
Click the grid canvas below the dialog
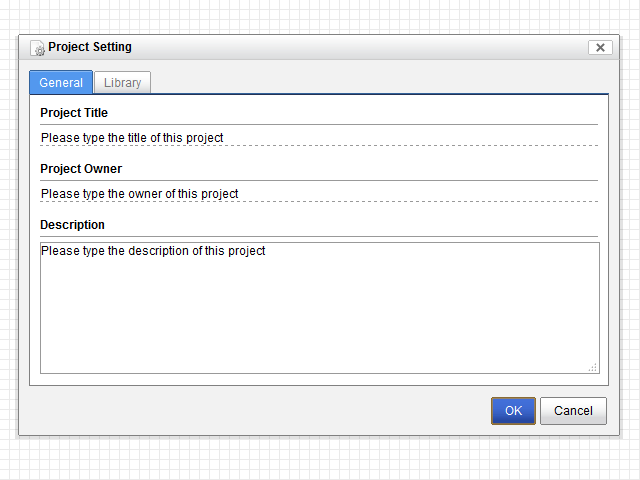(320, 458)
